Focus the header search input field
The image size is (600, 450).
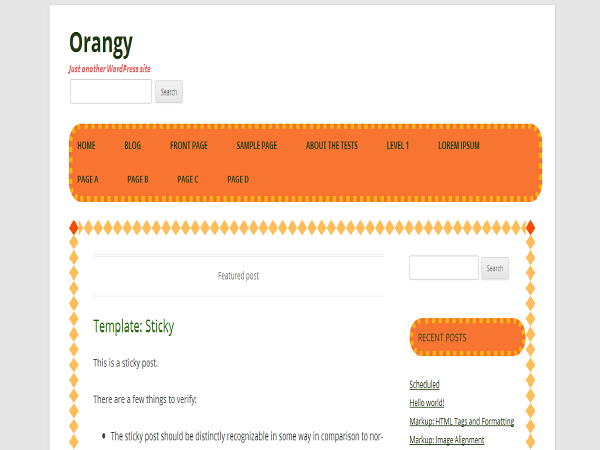(x=111, y=91)
